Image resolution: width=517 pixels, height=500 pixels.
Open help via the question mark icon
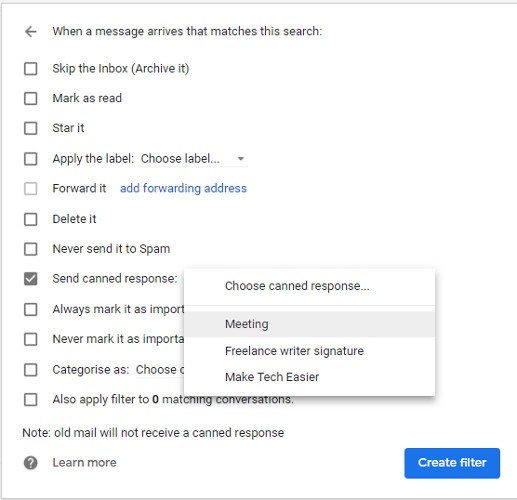(x=31, y=463)
